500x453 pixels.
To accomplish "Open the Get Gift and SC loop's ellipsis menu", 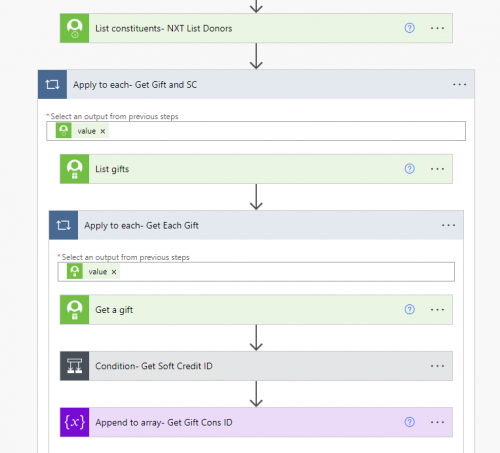I will click(x=459, y=85).
